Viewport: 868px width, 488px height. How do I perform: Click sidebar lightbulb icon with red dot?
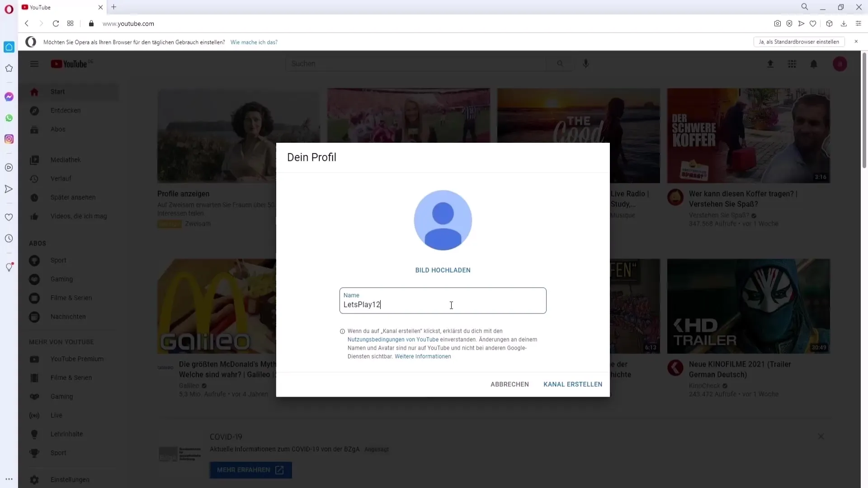tap(9, 267)
